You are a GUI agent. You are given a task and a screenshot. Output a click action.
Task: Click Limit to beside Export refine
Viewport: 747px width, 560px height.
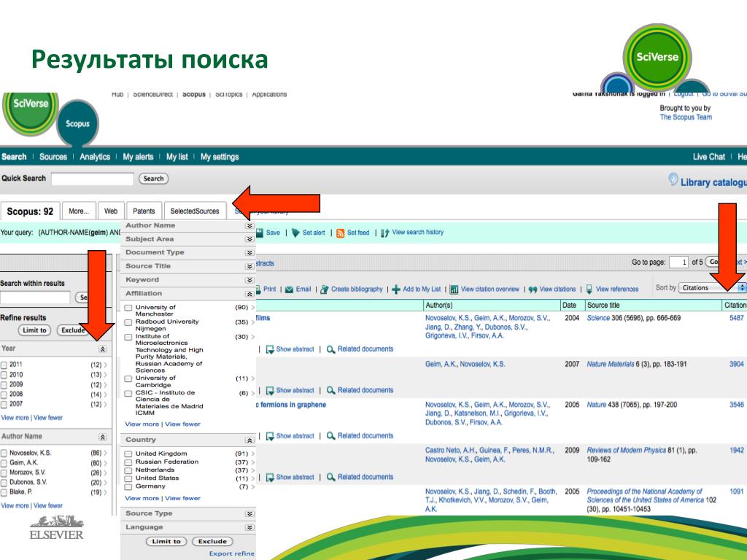click(x=166, y=542)
